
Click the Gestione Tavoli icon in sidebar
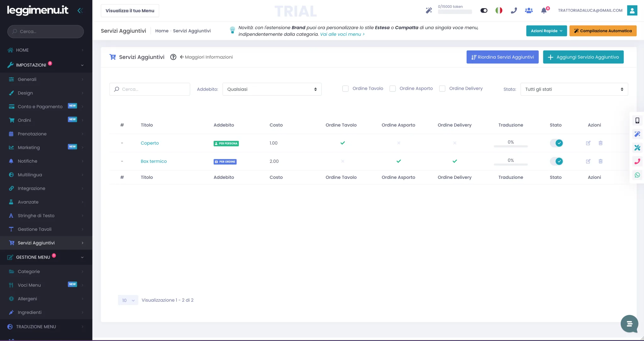tap(11, 229)
